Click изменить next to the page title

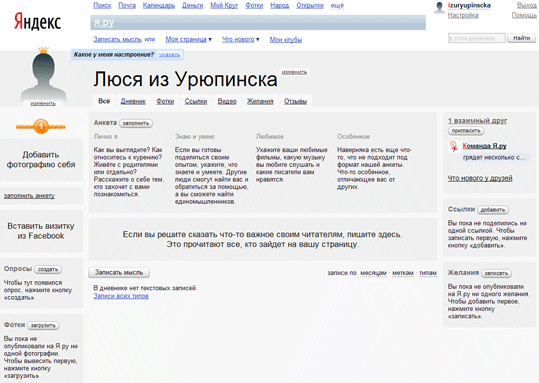(294, 72)
